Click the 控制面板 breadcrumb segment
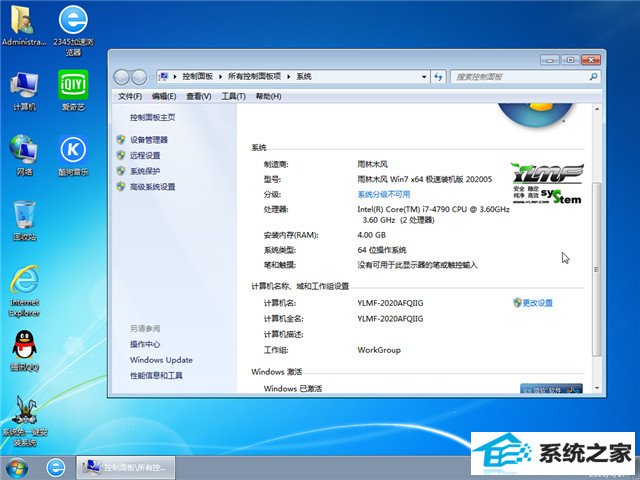 (x=198, y=76)
